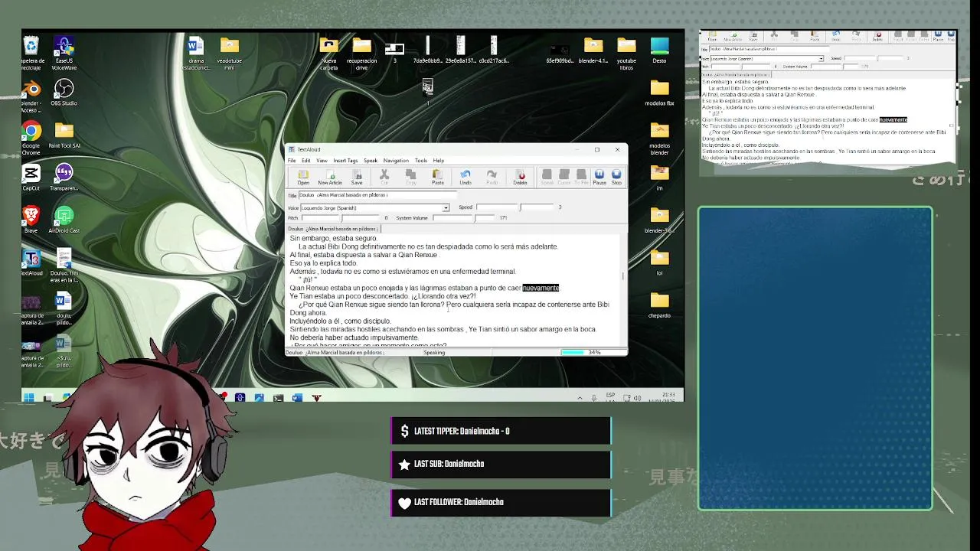The image size is (980, 551).
Task: Open the Paint Tool SAI folder icon
Action: tap(64, 135)
